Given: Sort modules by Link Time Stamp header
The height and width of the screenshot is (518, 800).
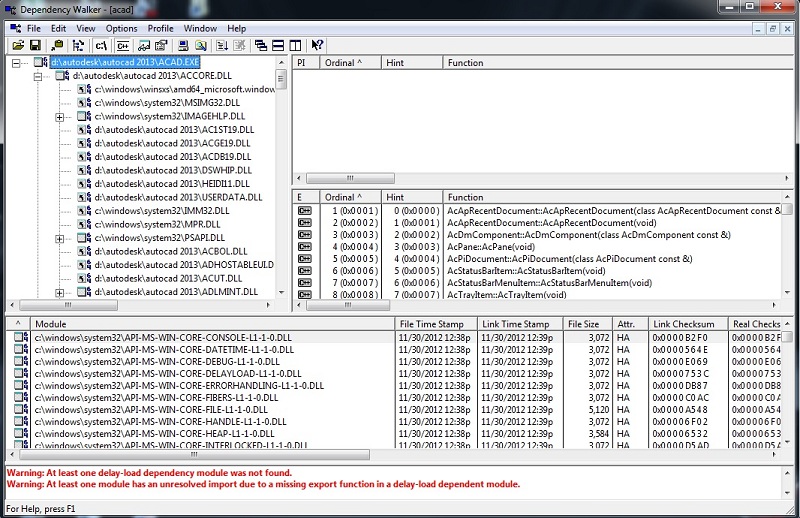Looking at the screenshot, I should (520, 324).
